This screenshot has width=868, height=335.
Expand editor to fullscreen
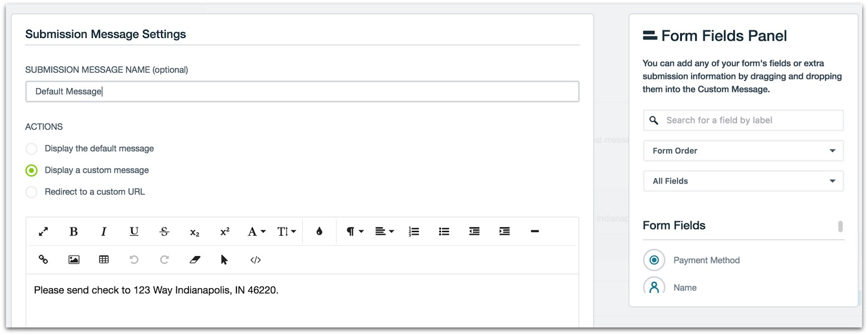tap(43, 232)
